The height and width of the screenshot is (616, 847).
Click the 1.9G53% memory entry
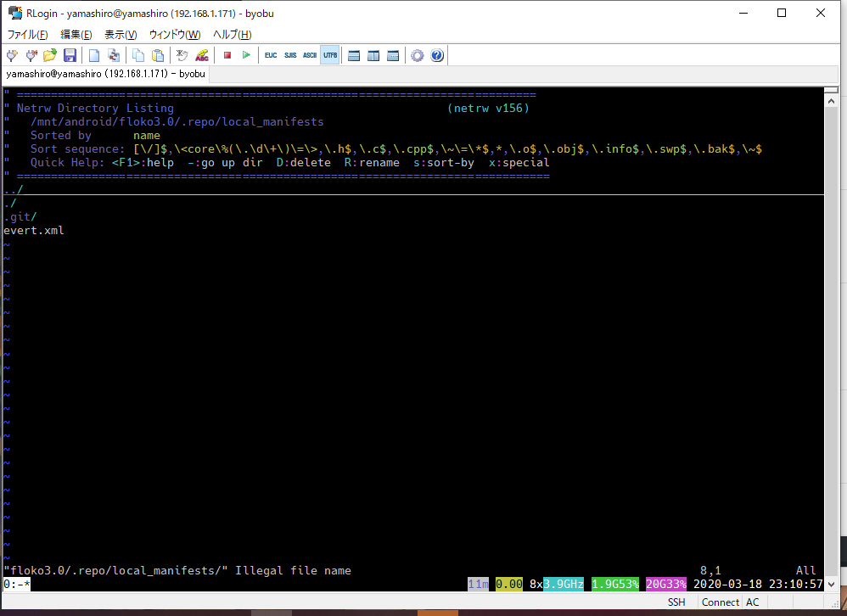(614, 584)
